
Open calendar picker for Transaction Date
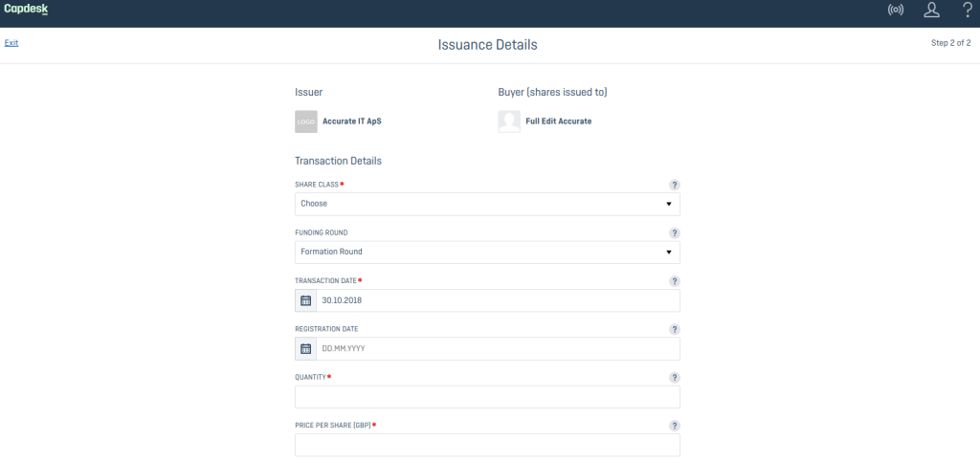(x=305, y=300)
